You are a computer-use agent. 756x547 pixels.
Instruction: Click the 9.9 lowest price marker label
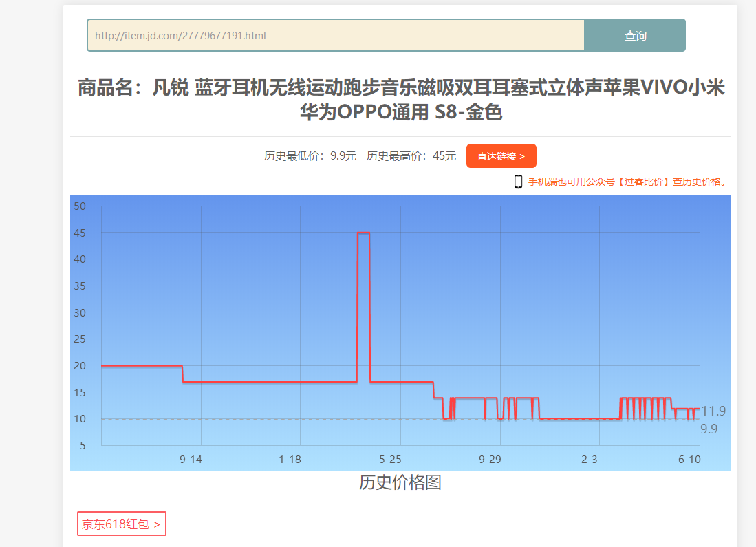[709, 429]
